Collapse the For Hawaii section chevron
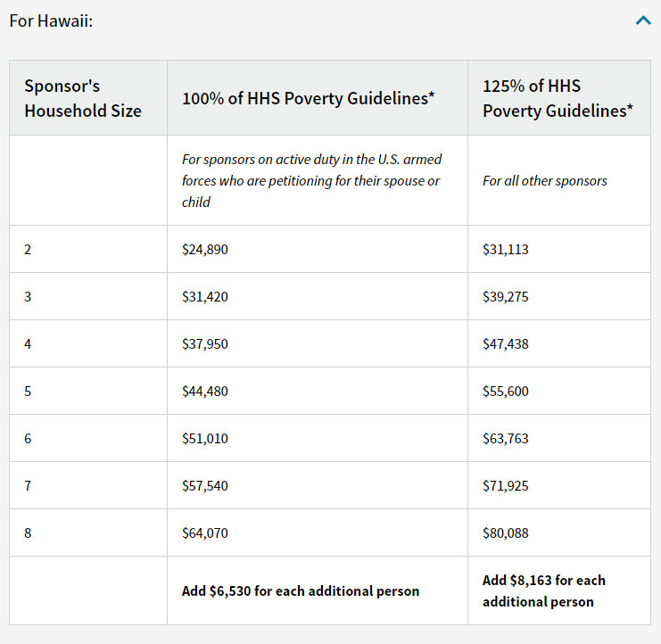661x644 pixels. click(x=643, y=21)
